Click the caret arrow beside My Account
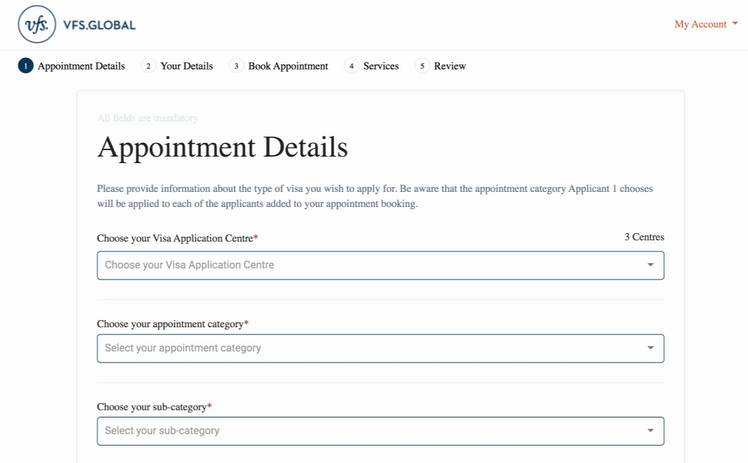The height and width of the screenshot is (463, 748). (x=735, y=24)
